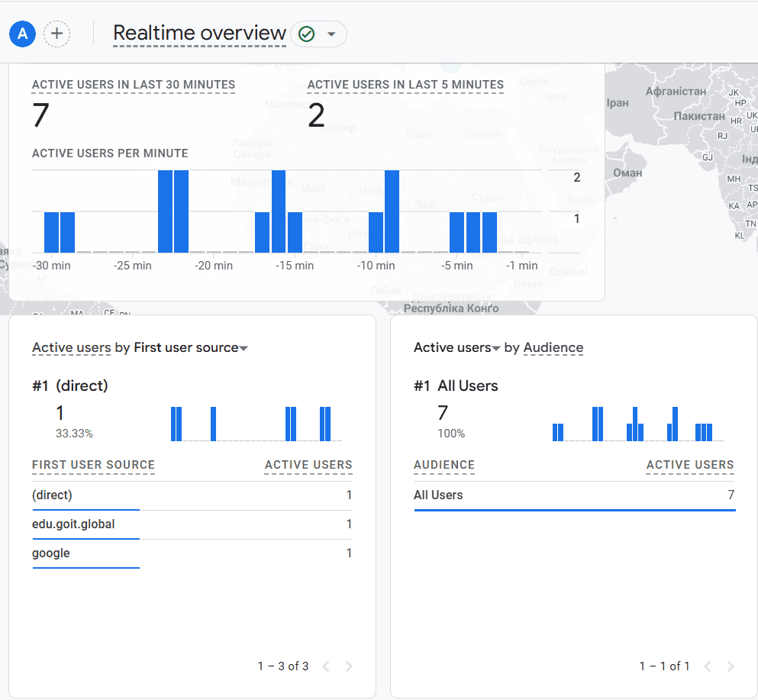
Task: Click 'Афганістан' on the map
Action: [x=676, y=92]
